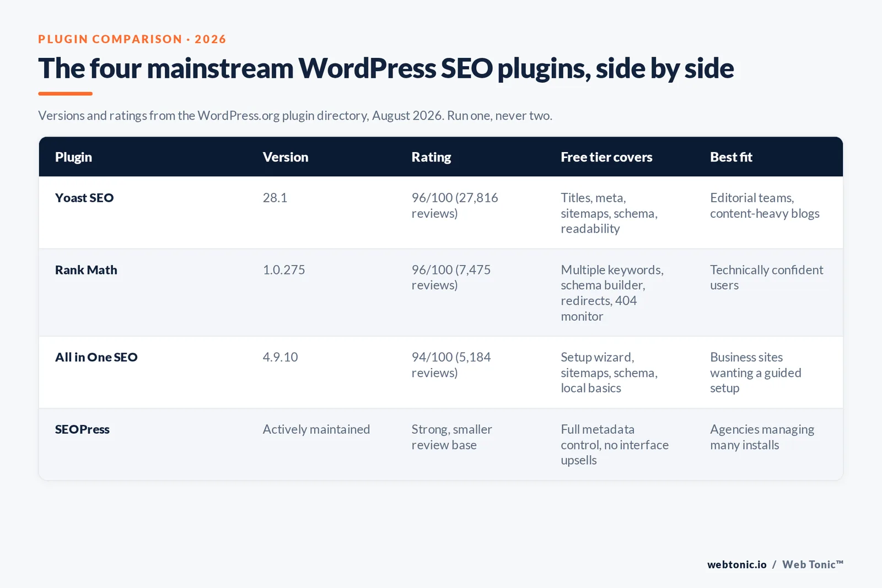Click the main headline about WordPress SEO plugins
The image size is (882, 588).
(386, 68)
